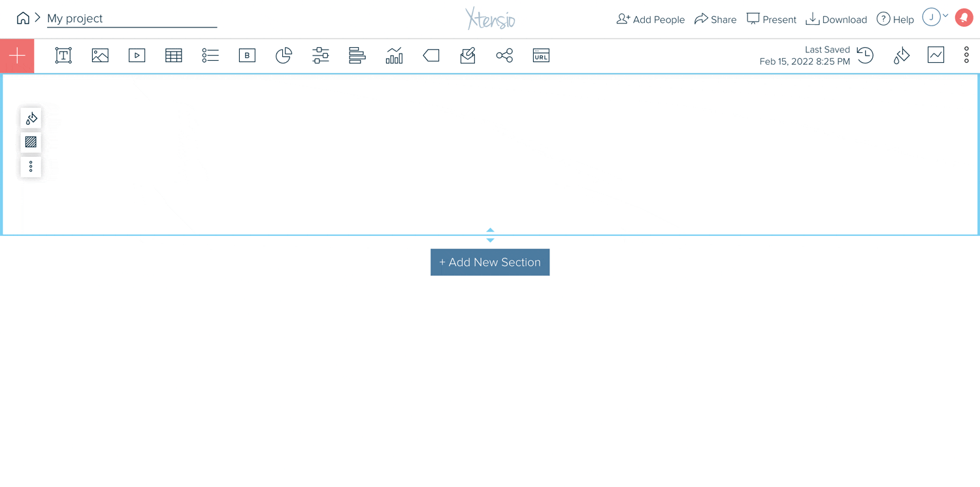The image size is (980, 487).
Task: Insert the URL embed module
Action: tap(541, 56)
